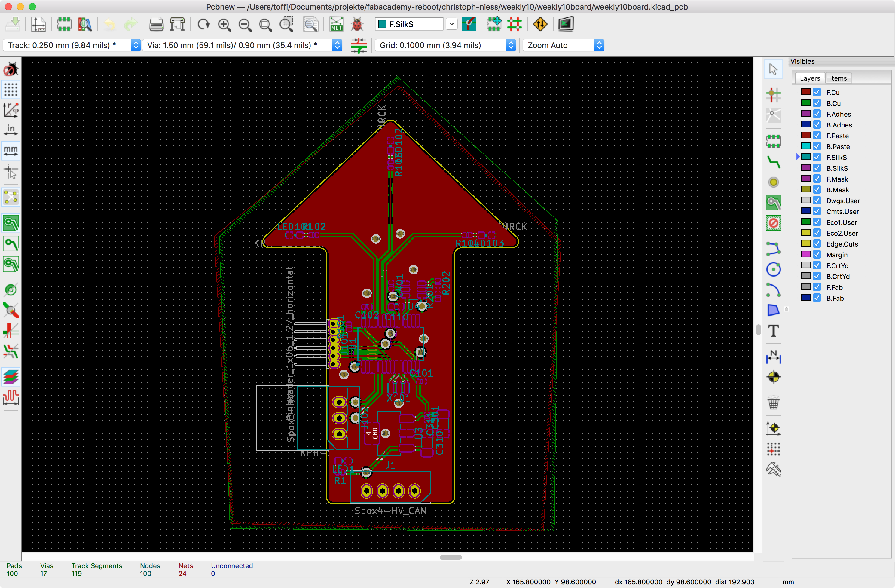Select the Add footprints tool
Image resolution: width=895 pixels, height=588 pixels.
click(773, 141)
